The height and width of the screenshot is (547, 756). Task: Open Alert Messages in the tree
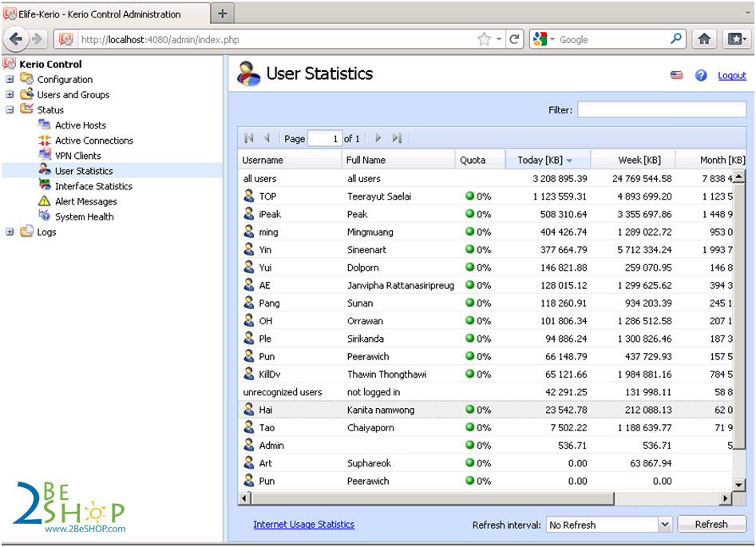coord(86,201)
